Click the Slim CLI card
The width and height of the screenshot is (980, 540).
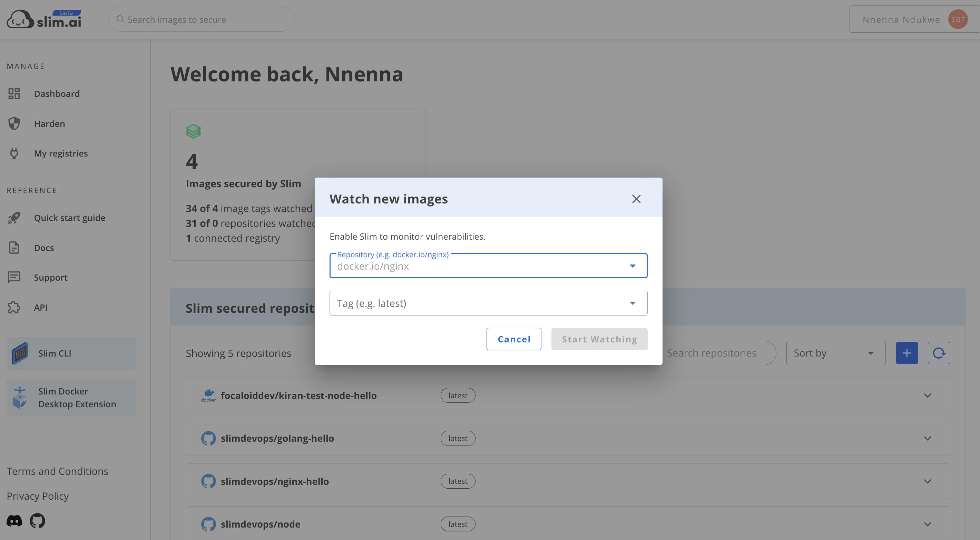click(x=71, y=353)
